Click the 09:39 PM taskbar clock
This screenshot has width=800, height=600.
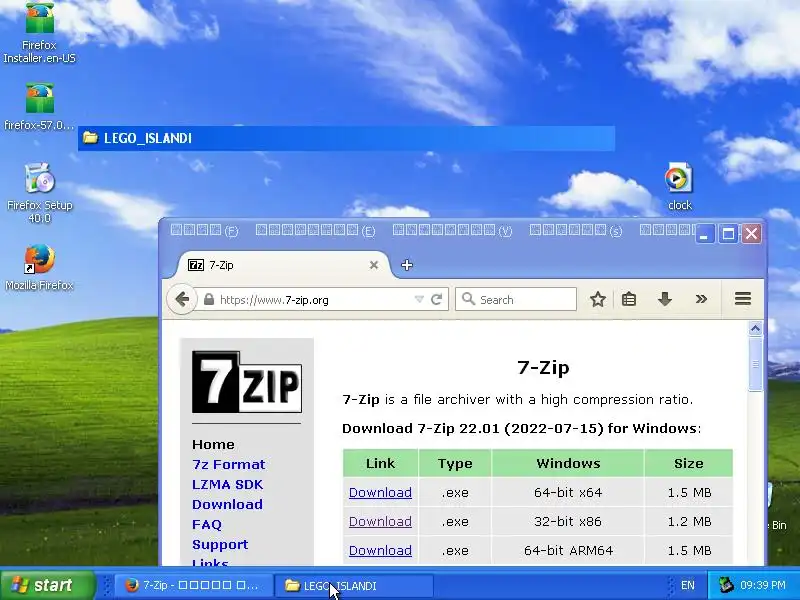(x=763, y=585)
